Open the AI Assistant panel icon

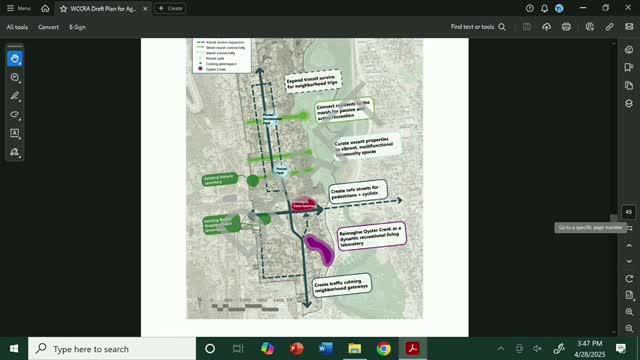pos(629,49)
